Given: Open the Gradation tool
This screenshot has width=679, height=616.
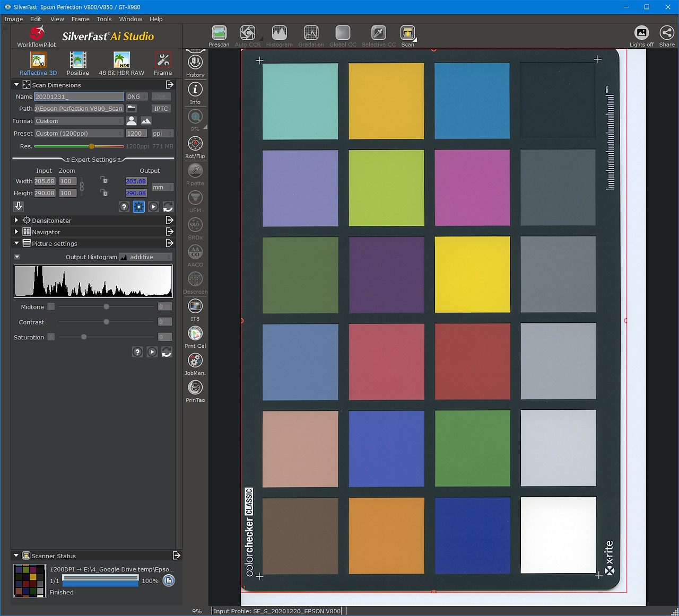Looking at the screenshot, I should coord(311,33).
